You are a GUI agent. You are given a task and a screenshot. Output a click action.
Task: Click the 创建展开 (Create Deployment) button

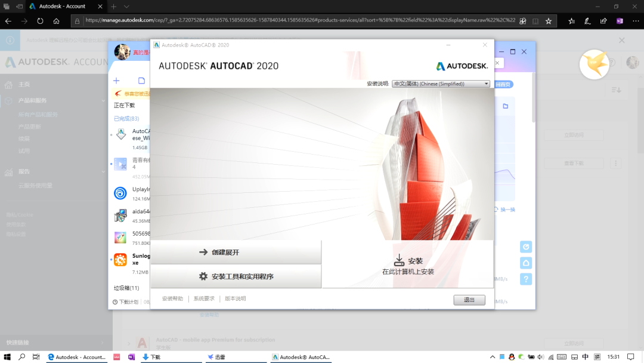click(x=236, y=253)
